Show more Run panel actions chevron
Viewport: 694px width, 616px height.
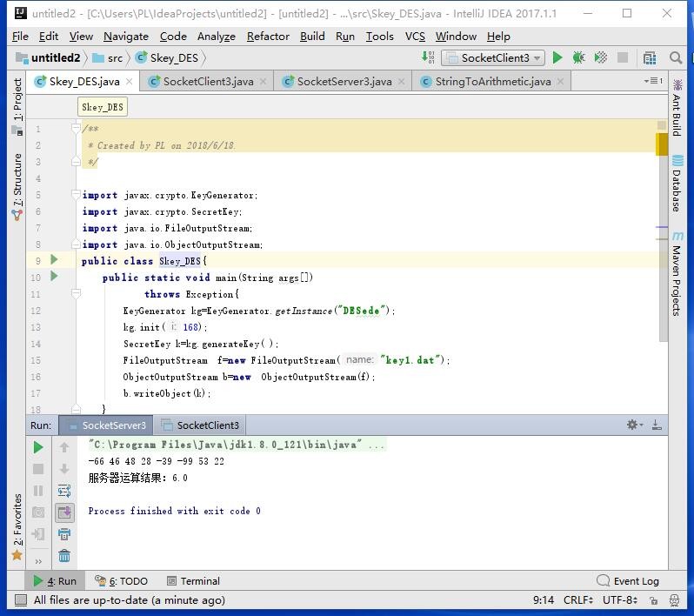38,561
